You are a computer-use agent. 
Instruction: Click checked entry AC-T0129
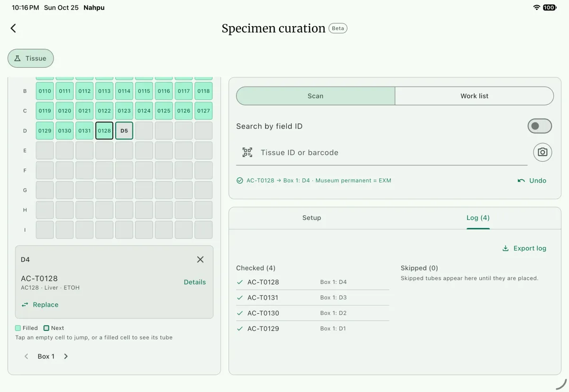tap(312, 328)
